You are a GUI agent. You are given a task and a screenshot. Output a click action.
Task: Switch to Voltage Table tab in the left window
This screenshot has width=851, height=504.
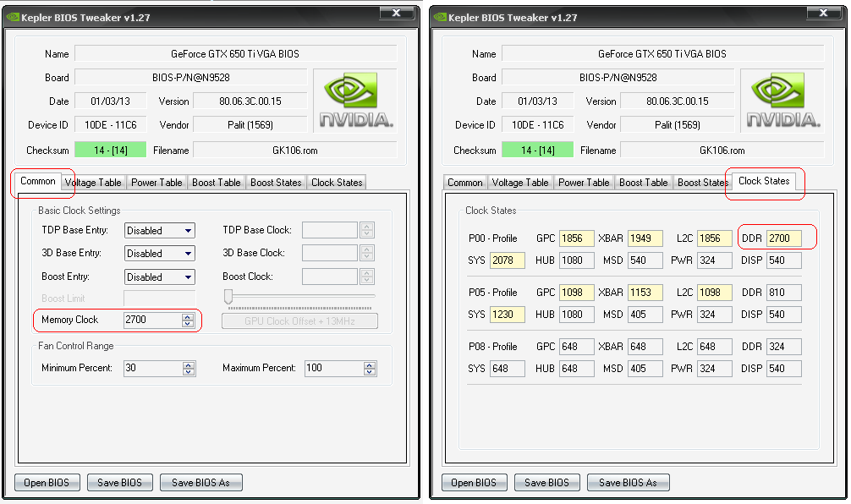tap(93, 183)
